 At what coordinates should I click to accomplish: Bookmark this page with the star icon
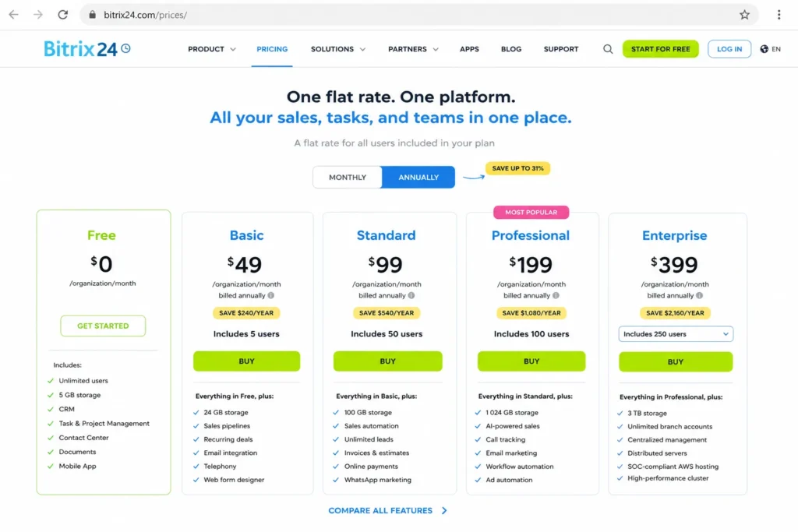744,15
